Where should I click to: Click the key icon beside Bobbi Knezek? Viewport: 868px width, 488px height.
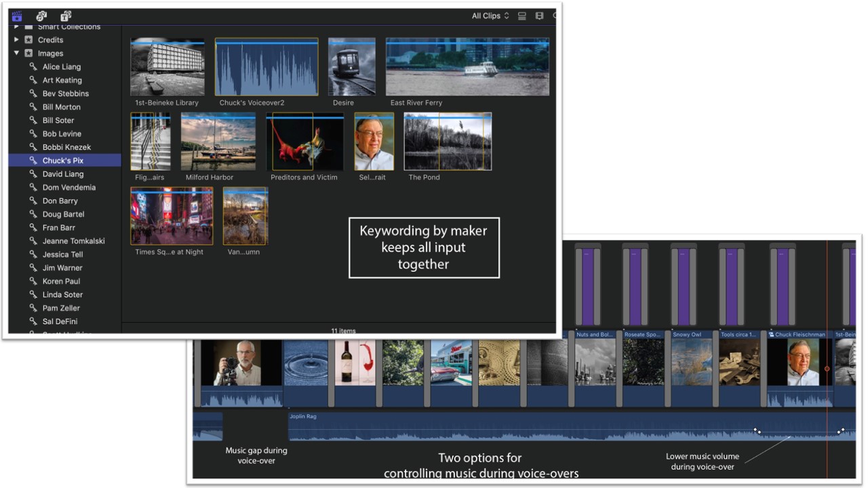tap(33, 147)
